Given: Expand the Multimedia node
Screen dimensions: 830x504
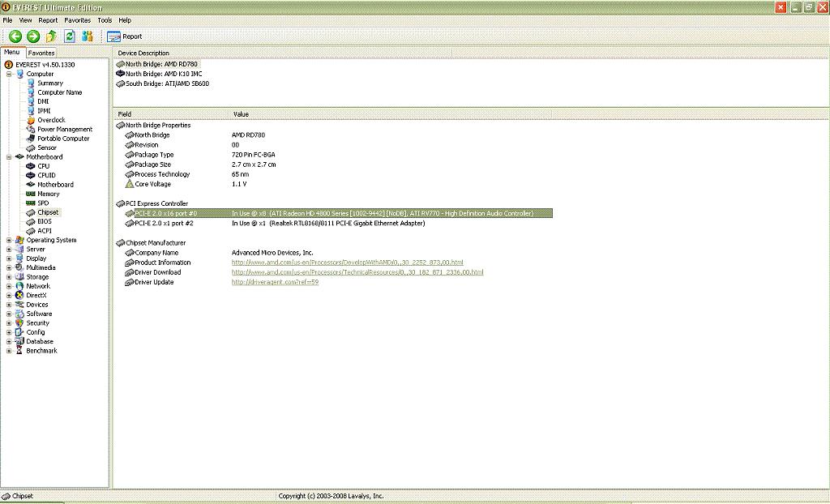Looking at the screenshot, I should pos(9,268).
